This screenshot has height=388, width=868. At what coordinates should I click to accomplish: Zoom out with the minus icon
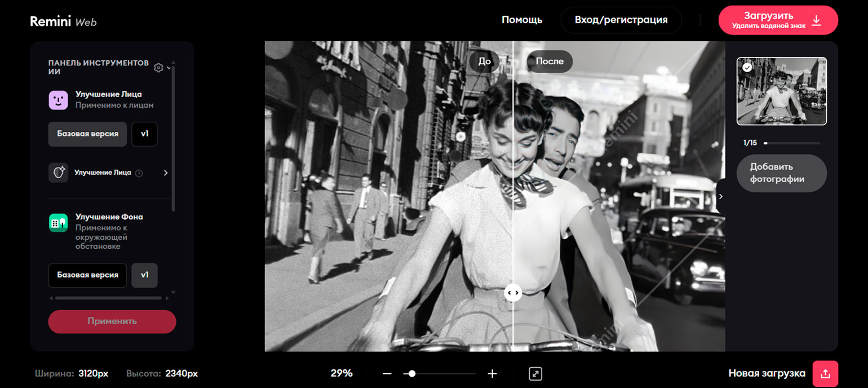(x=387, y=373)
